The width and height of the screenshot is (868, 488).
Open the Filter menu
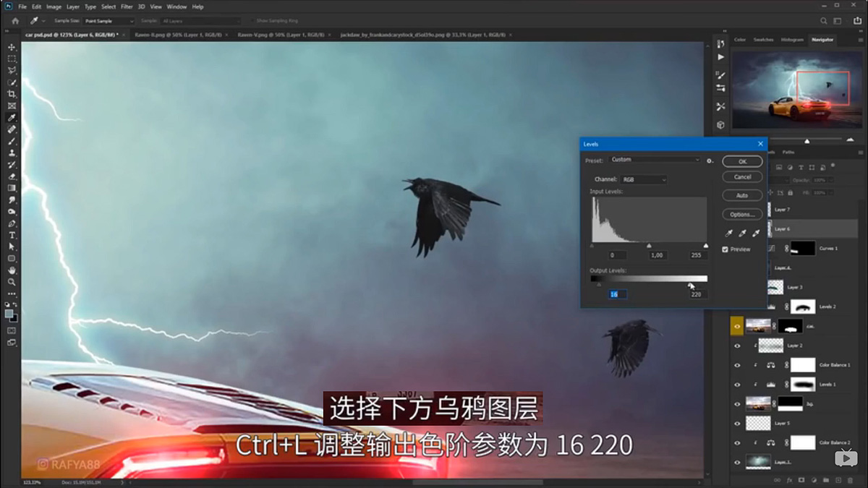click(127, 7)
